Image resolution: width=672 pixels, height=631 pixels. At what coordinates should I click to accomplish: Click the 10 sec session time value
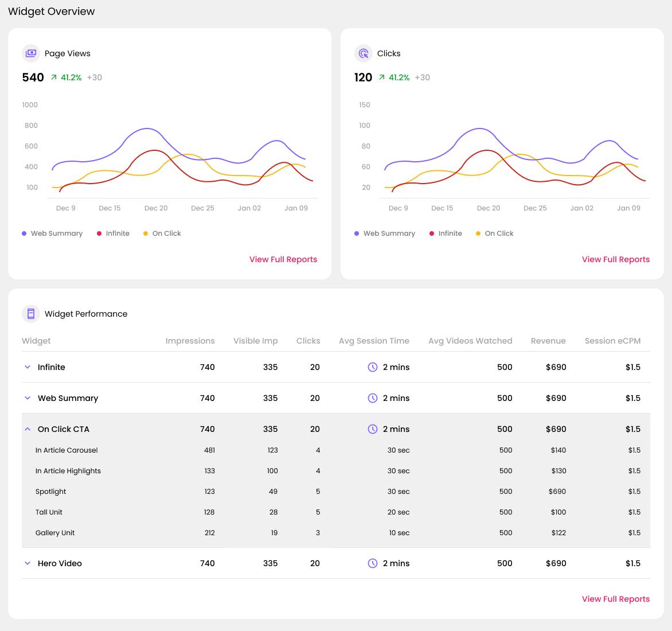coord(399,532)
